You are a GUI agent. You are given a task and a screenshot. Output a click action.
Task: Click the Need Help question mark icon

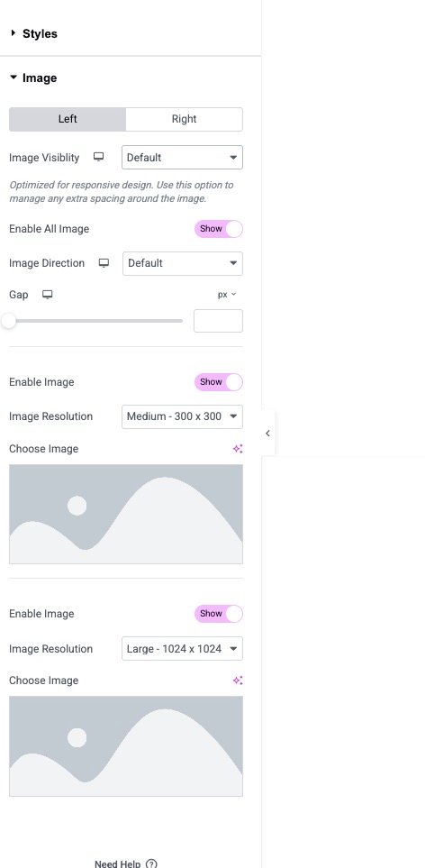coord(151,863)
